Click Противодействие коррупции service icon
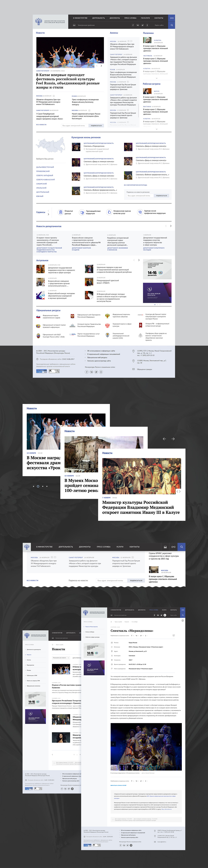 coord(81,212)
